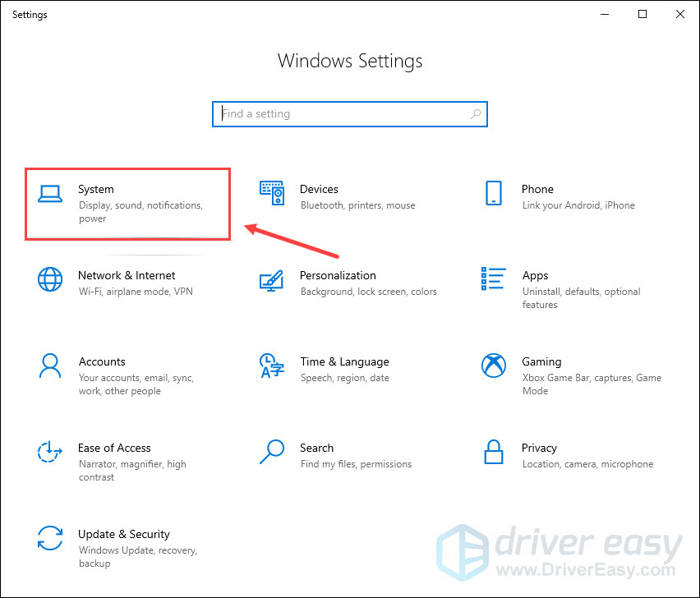Minimize the Settings window
This screenshot has width=700, height=598.
point(605,14)
